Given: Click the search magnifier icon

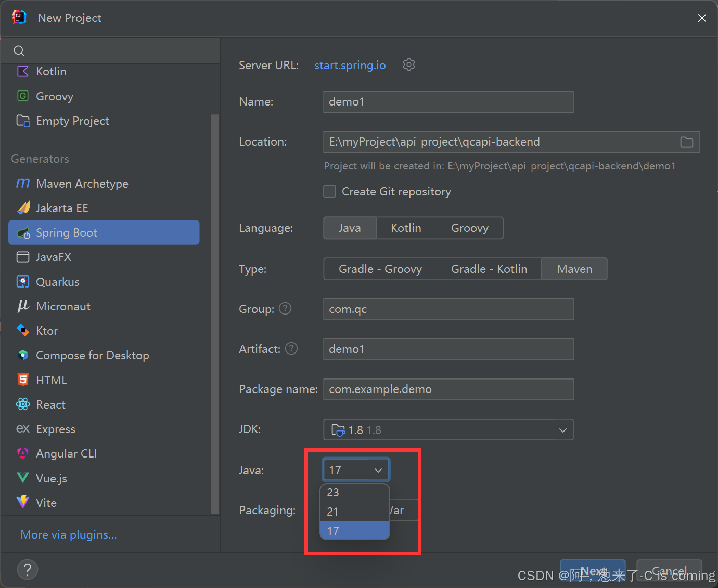Looking at the screenshot, I should click(x=19, y=50).
